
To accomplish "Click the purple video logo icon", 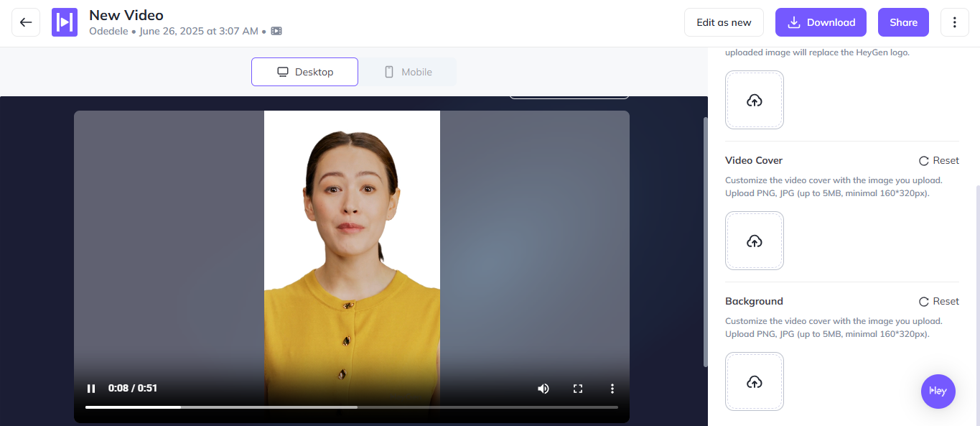I will pyautogui.click(x=65, y=22).
